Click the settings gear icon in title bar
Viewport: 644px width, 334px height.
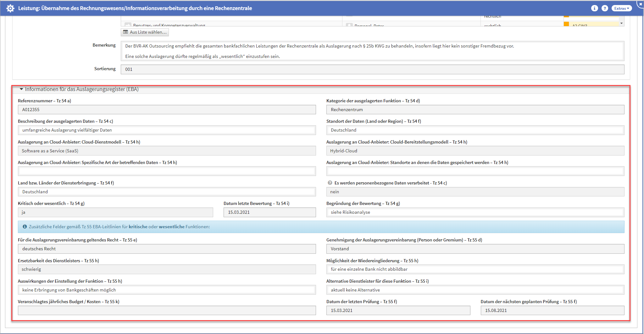[x=10, y=8]
